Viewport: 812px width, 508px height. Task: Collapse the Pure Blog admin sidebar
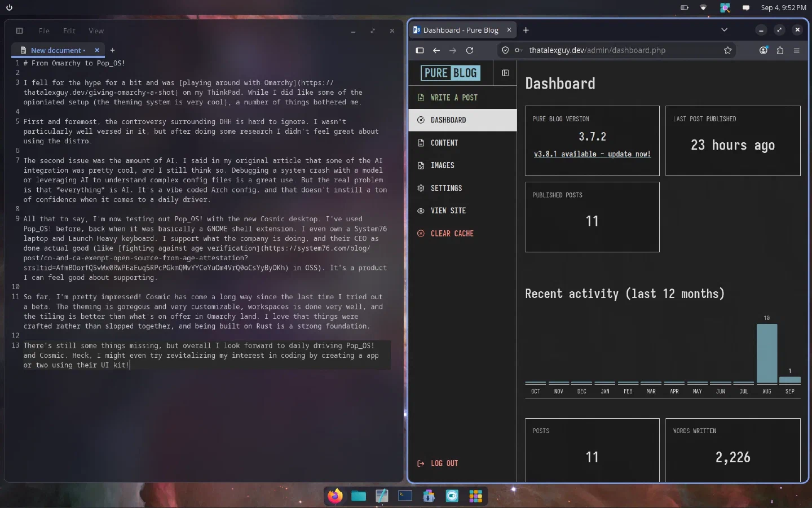[505, 73]
